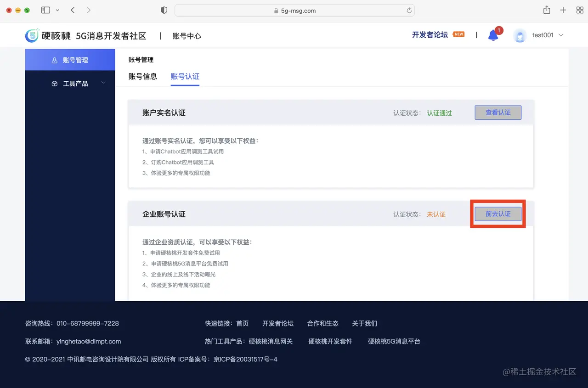Image resolution: width=588 pixels, height=388 pixels.
Task: Click the 订购Chatbot应用调测工具 line
Action: click(178, 162)
